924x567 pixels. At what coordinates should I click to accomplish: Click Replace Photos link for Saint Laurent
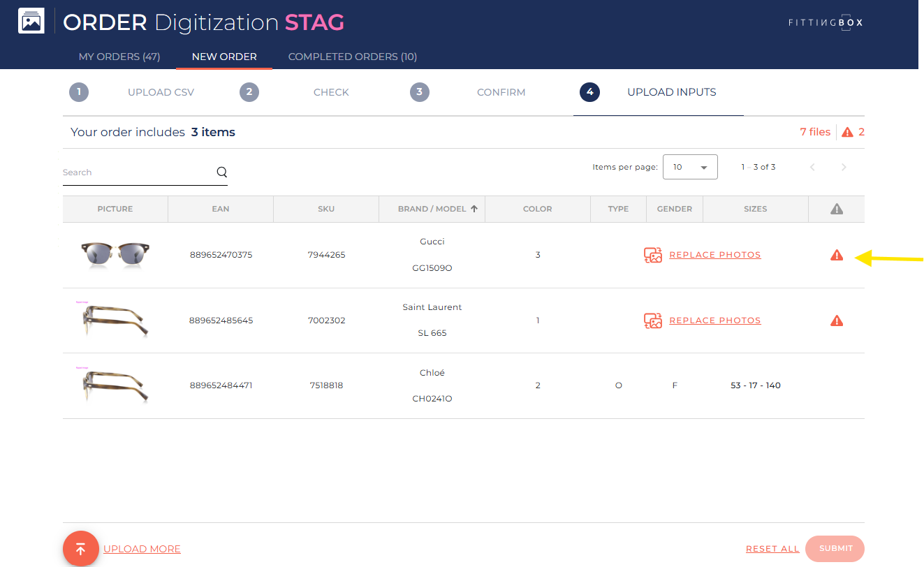(x=715, y=321)
